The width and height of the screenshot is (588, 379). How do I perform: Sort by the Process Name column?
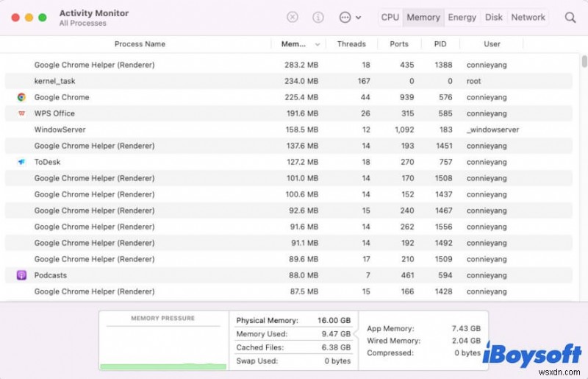point(140,44)
